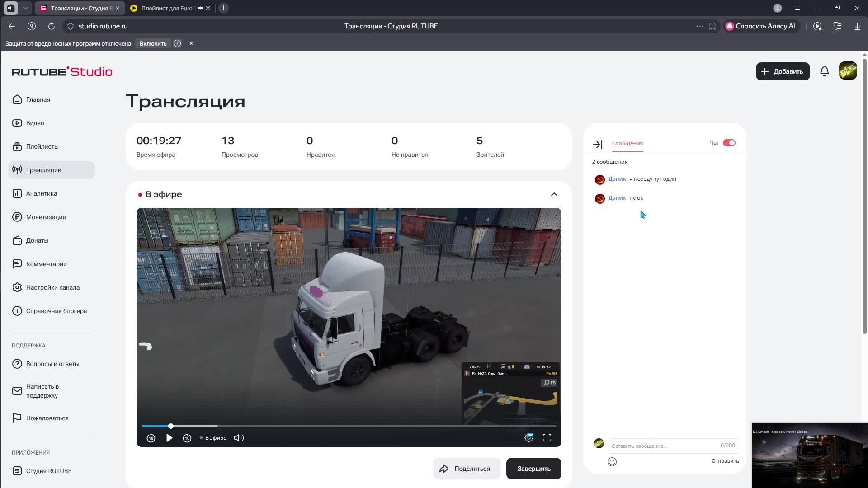Open the Аналитика section
The height and width of the screenshot is (488, 868).
(x=42, y=193)
